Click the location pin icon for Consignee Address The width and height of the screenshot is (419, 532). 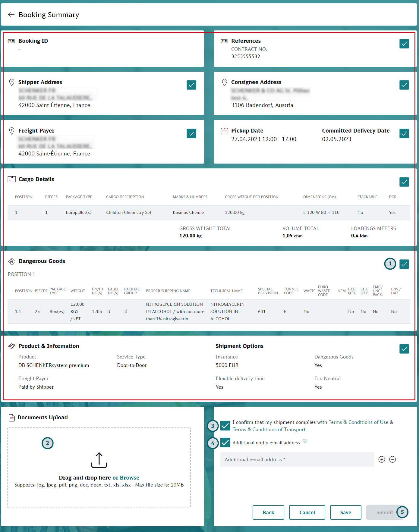point(224,82)
